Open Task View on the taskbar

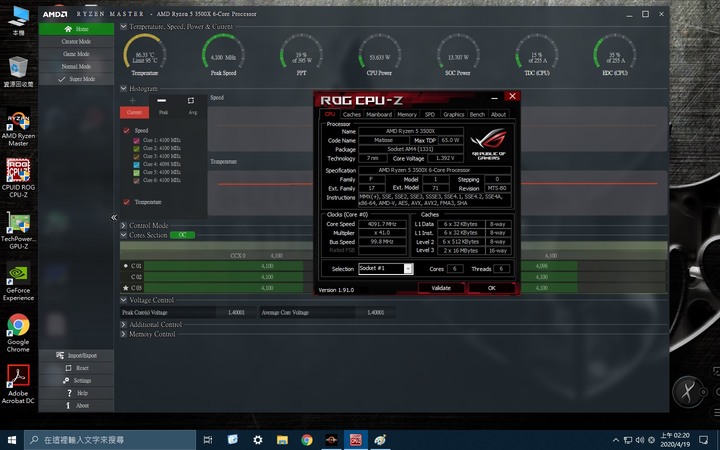pyautogui.click(x=208, y=440)
